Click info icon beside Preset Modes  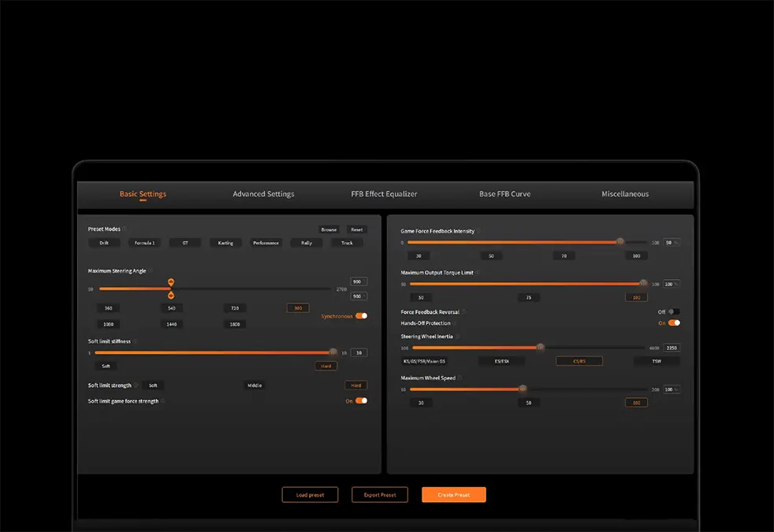125,229
